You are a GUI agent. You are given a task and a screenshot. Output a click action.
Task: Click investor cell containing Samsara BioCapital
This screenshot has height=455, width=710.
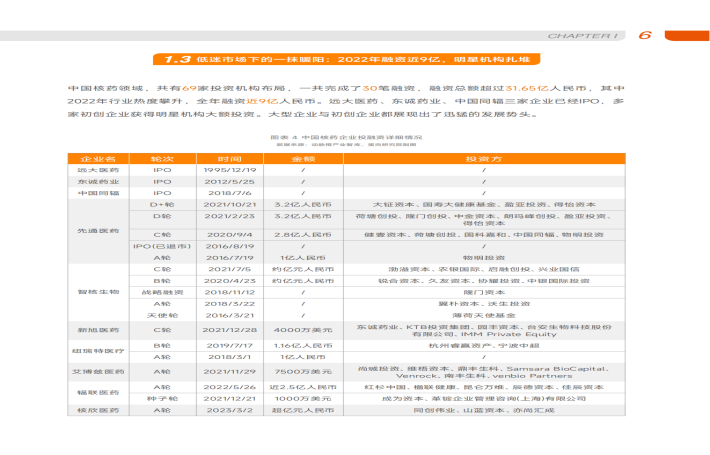coord(484,372)
